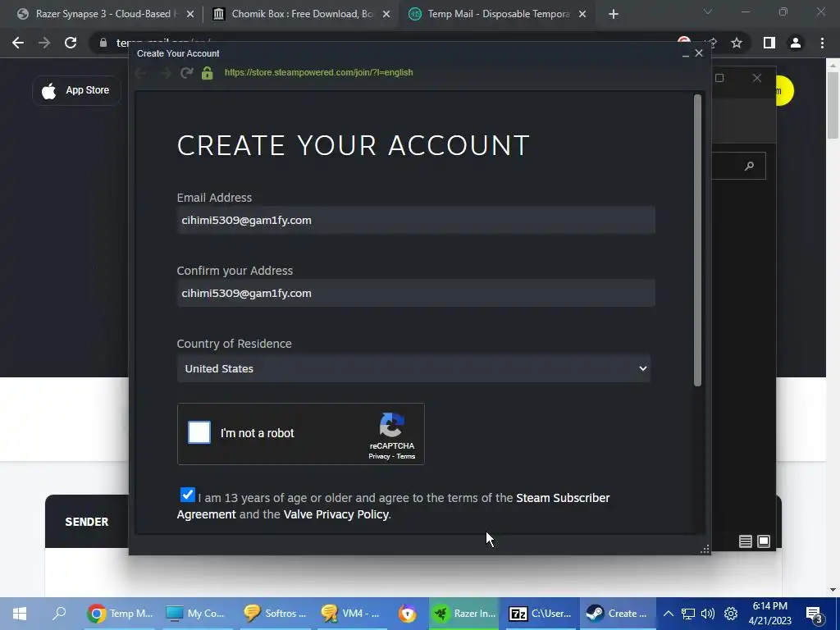Bookmark this page with the star icon
The height and width of the screenshot is (630, 840).
[737, 43]
